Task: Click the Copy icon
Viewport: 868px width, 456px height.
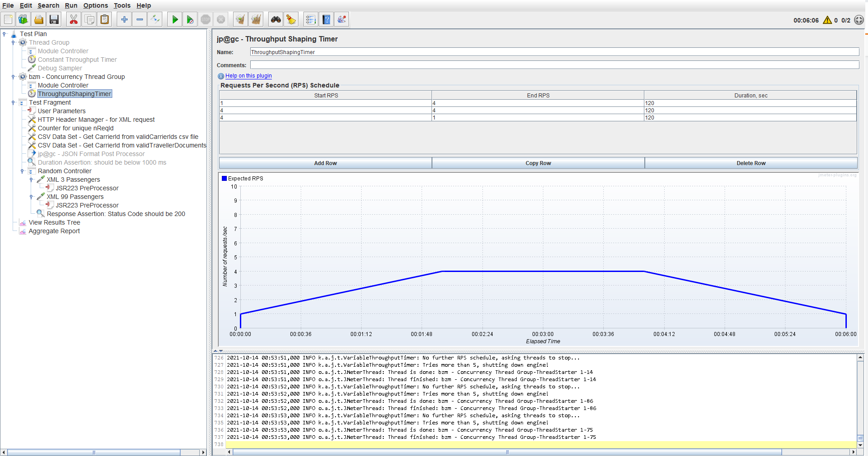Action: (89, 19)
